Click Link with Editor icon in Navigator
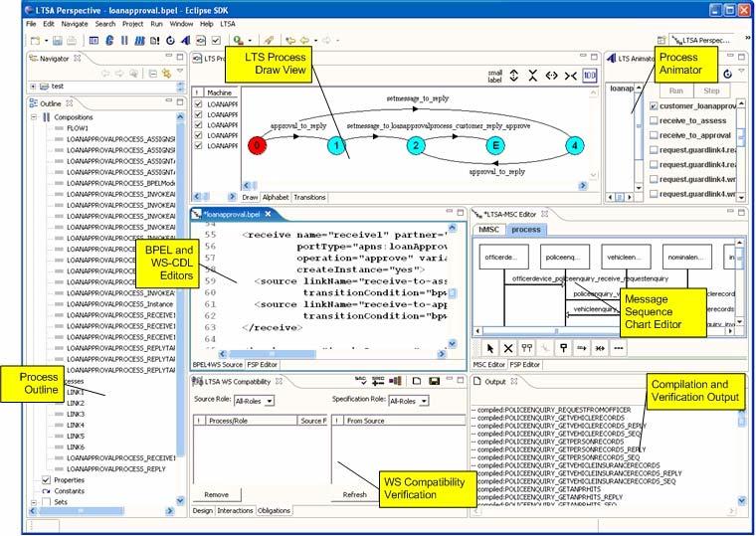 (x=167, y=74)
